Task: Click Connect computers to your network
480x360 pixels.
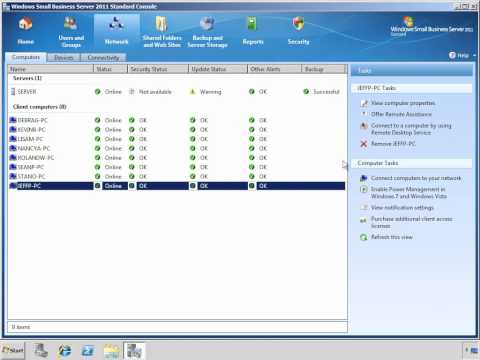Action: tap(416, 178)
